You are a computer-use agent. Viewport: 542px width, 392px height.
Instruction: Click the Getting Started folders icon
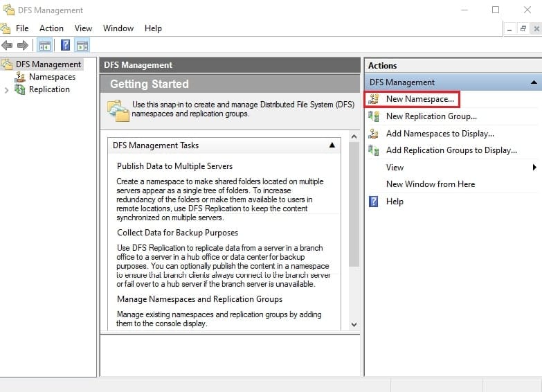pyautogui.click(x=118, y=111)
